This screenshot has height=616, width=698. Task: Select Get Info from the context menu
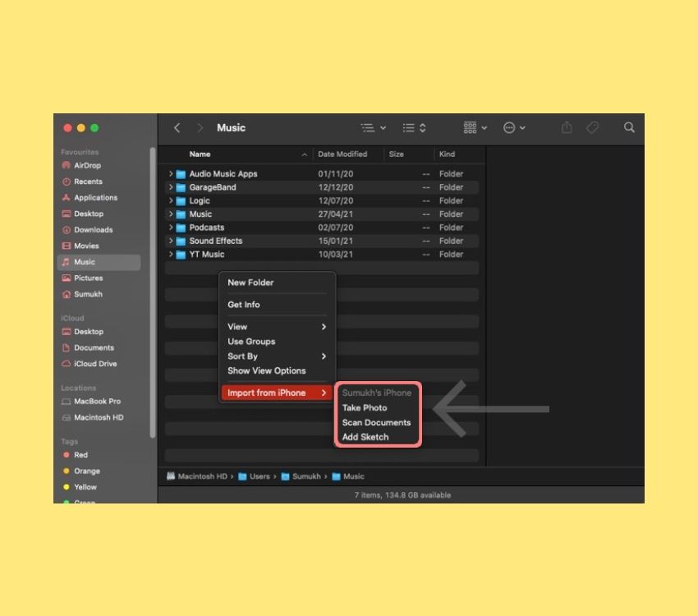click(242, 304)
